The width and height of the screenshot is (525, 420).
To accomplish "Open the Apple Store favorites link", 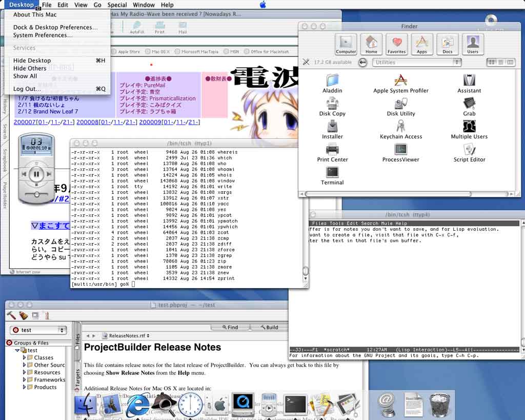I will click(126, 52).
